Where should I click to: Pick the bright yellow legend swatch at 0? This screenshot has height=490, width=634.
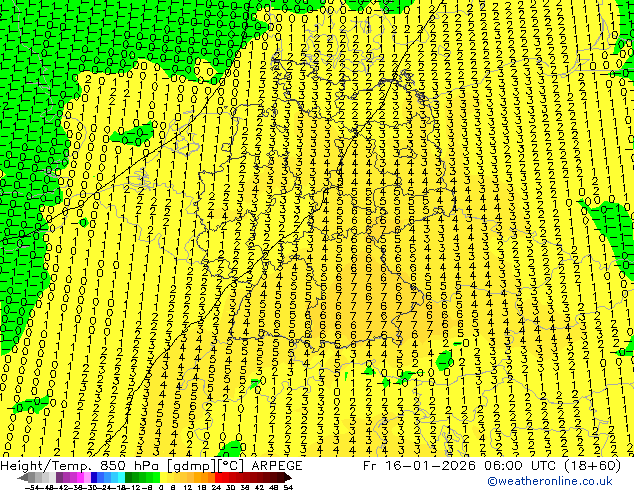click(x=164, y=477)
